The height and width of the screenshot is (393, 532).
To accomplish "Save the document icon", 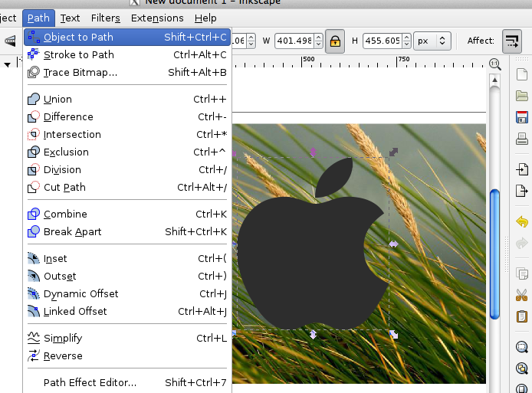I will 522,117.
